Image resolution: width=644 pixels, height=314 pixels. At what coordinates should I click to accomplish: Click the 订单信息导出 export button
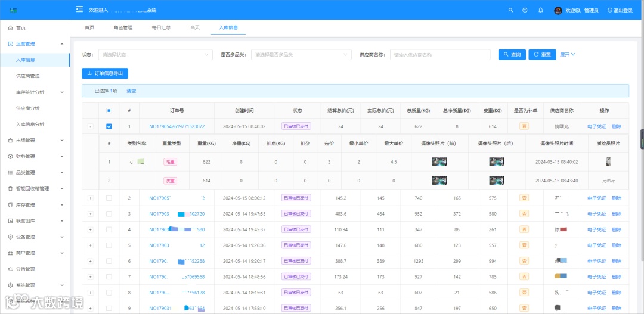(x=105, y=73)
